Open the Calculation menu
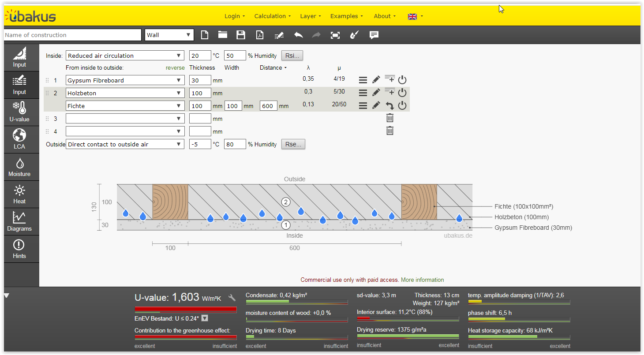Image resolution: width=644 pixels, height=355 pixels. 272,16
